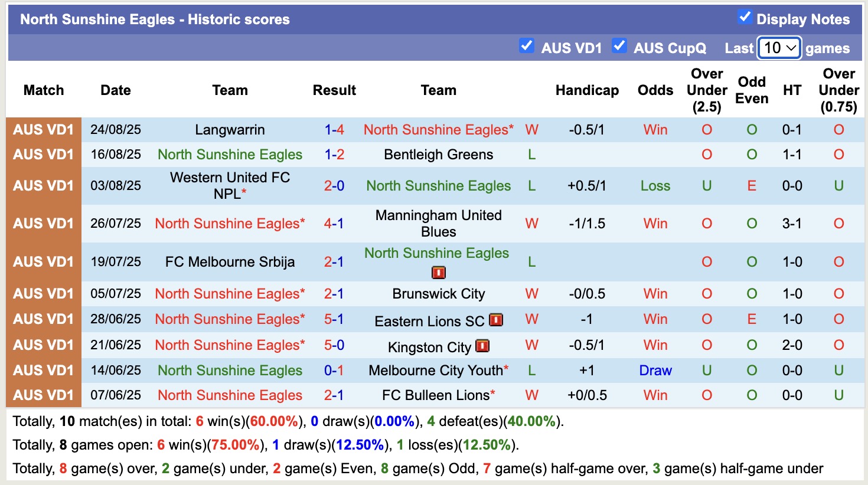Click red card icon under North Sunshine Eagles
The width and height of the screenshot is (868, 485).
pyautogui.click(x=438, y=273)
